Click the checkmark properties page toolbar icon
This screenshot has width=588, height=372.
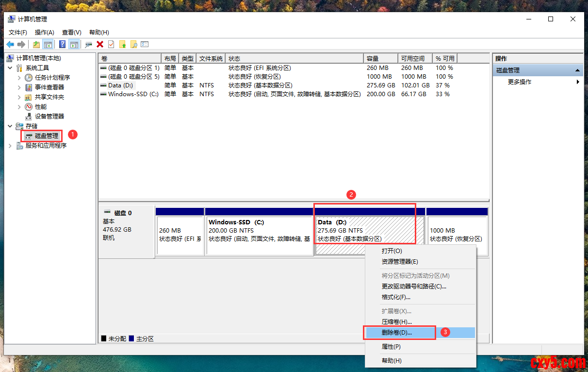click(111, 45)
